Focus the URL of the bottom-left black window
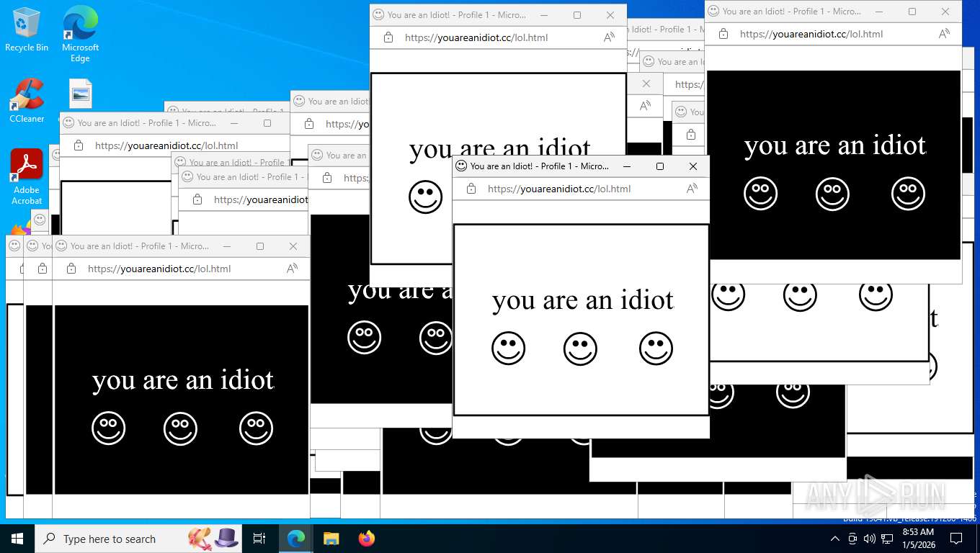This screenshot has width=980, height=553. tap(159, 269)
